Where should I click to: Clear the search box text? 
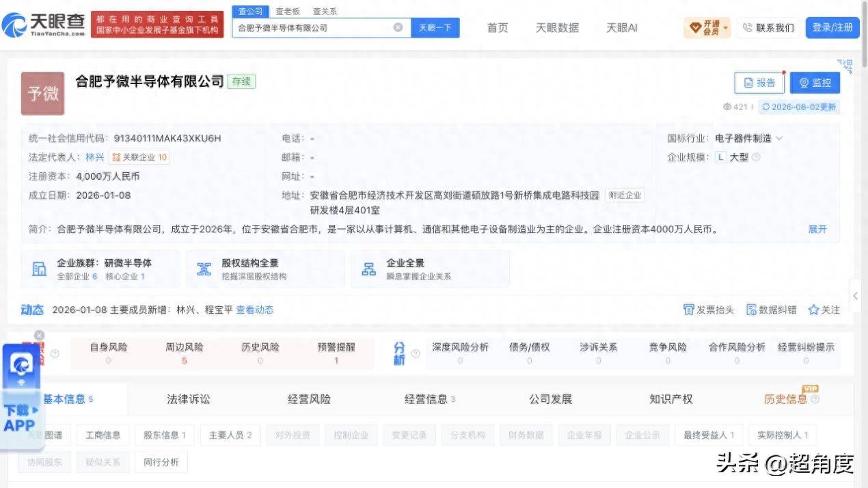coord(398,27)
